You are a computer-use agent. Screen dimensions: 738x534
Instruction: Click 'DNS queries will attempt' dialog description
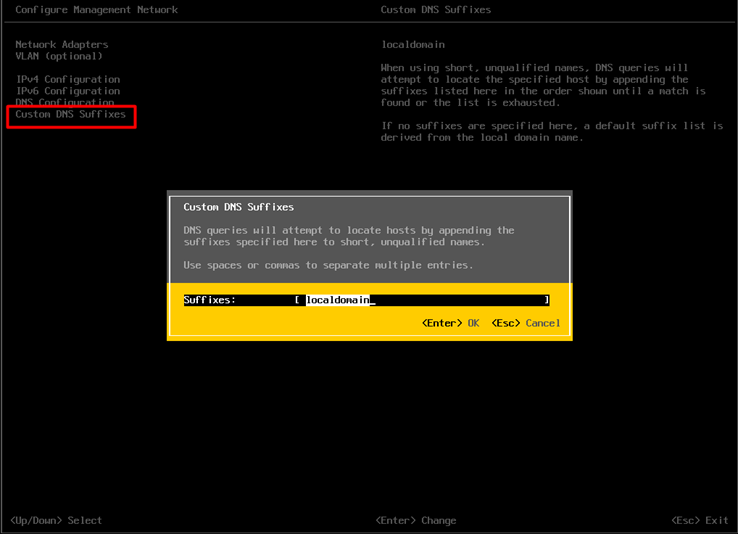click(349, 236)
